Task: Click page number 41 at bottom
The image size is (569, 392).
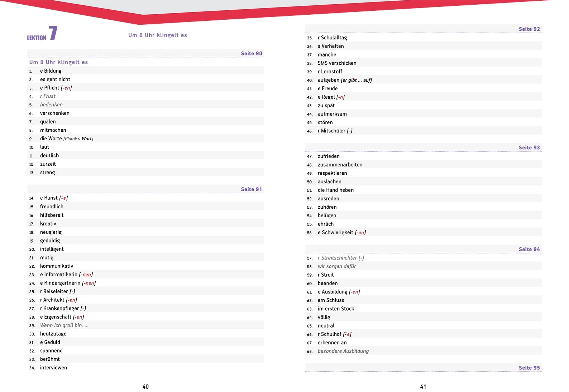Action: 423,387
